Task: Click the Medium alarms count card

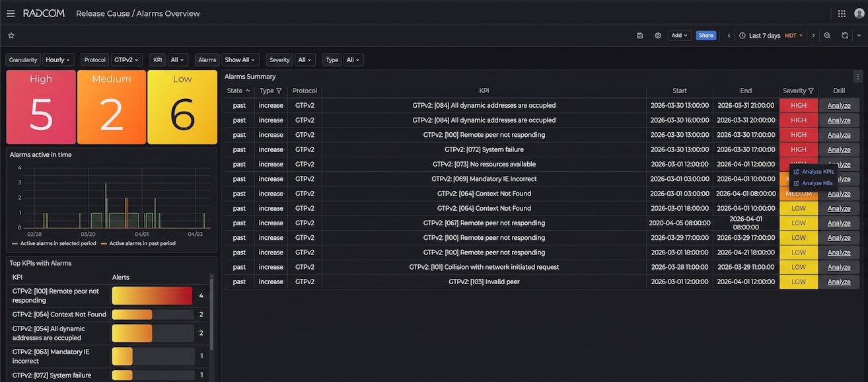Action: (112, 107)
